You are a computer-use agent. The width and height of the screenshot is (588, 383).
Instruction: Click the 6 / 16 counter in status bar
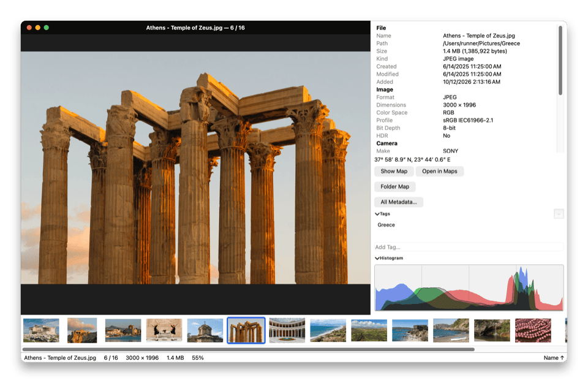(x=111, y=358)
